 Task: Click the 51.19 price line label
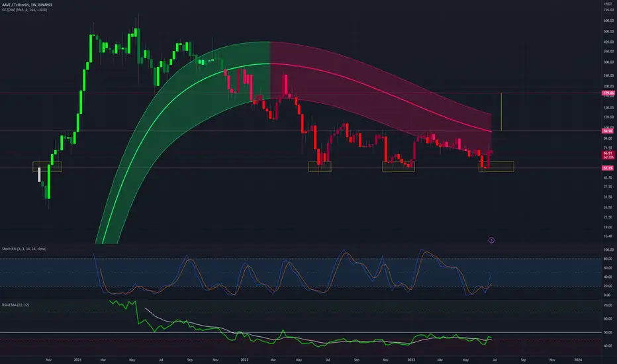click(608, 168)
